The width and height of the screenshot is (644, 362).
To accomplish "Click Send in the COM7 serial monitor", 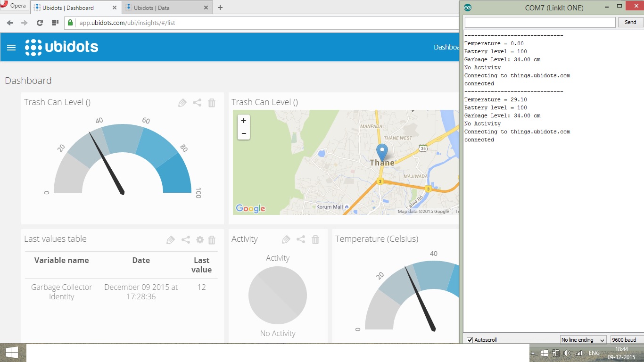I will (x=630, y=22).
